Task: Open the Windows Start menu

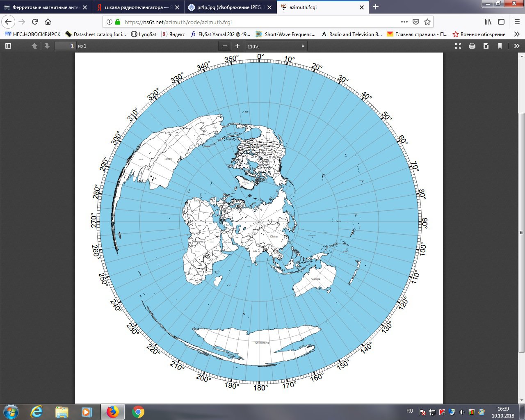Action: pyautogui.click(x=11, y=411)
